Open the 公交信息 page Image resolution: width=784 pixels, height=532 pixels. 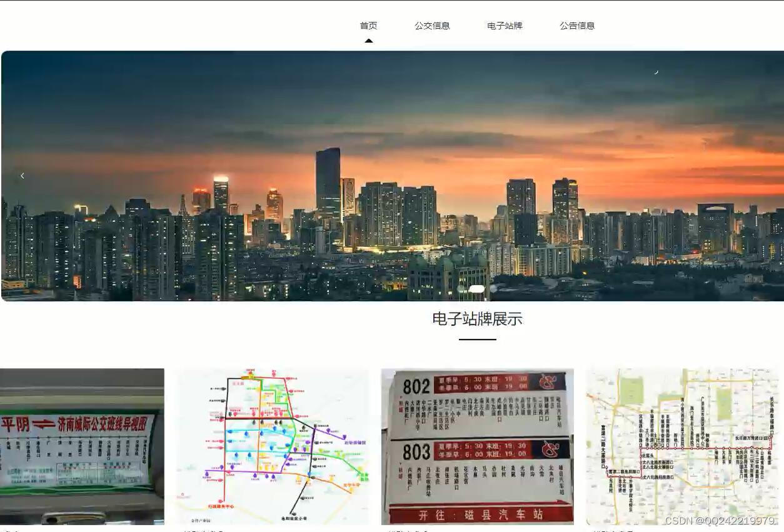click(433, 26)
